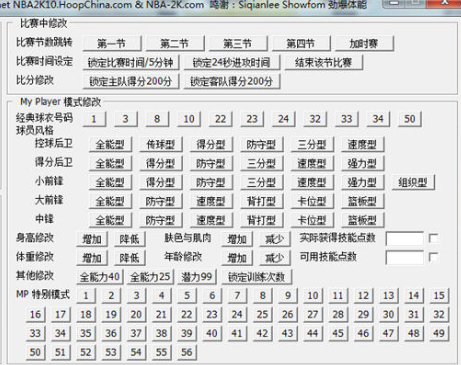Select 传球型 style for 控球后卫
461x365 pixels.
click(x=161, y=144)
